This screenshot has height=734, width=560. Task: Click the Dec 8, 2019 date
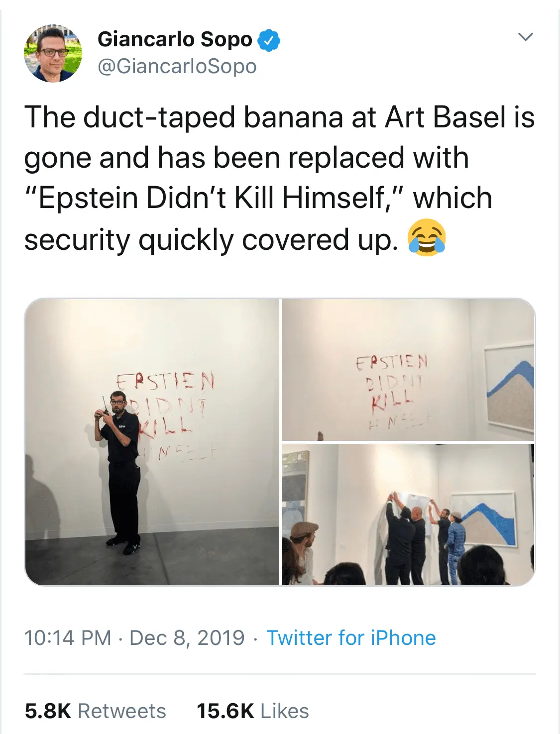[x=187, y=637]
